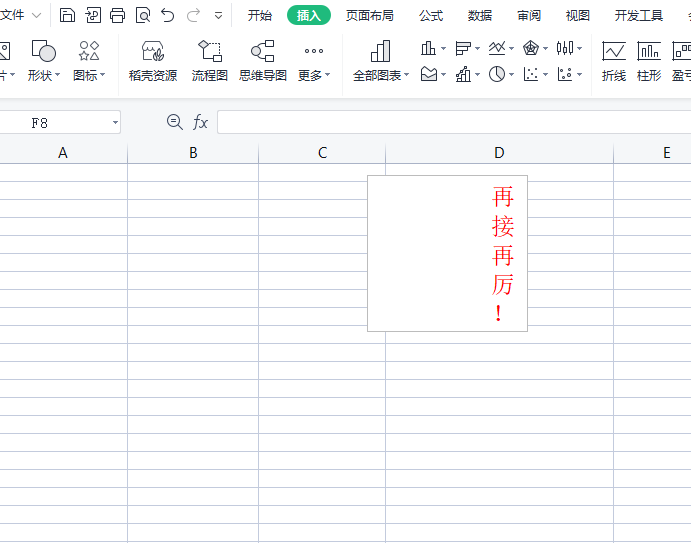Click the fx insert function button

coord(200,122)
